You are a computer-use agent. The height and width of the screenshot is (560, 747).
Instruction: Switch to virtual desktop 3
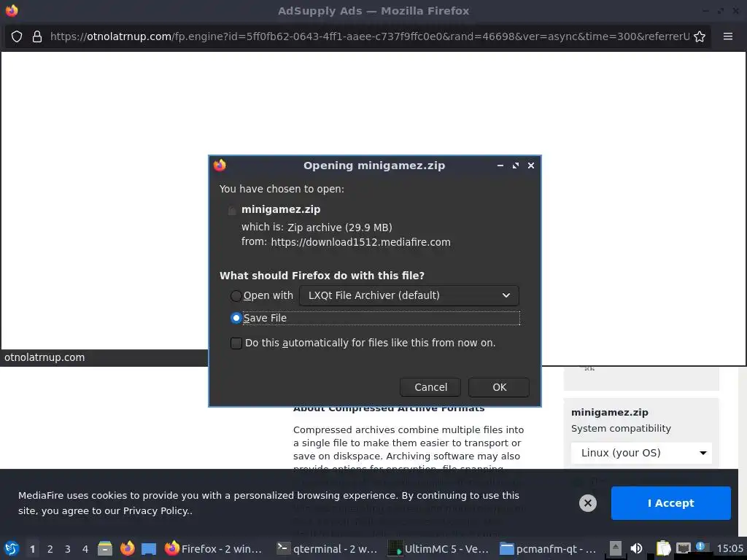click(x=68, y=549)
